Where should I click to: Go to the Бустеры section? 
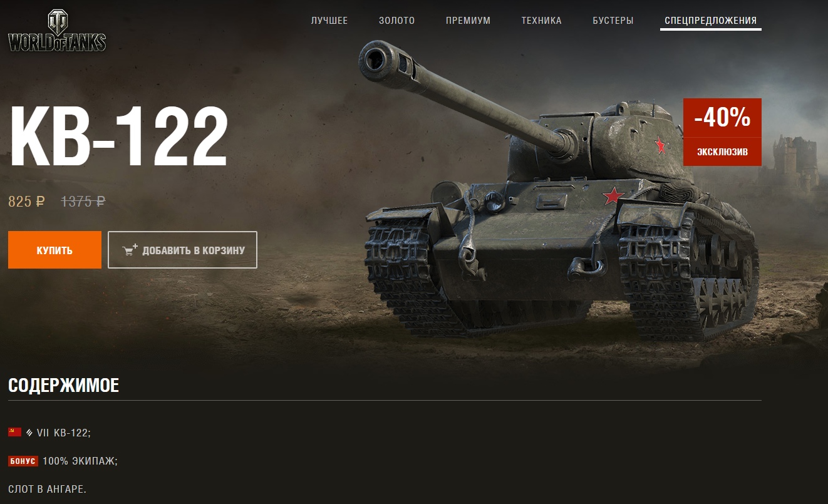point(613,21)
